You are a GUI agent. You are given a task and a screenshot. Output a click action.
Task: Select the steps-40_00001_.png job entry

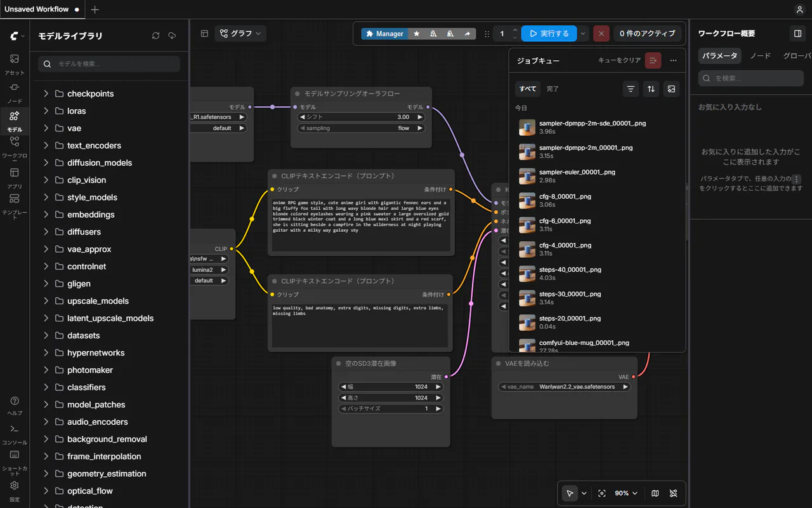[x=597, y=274]
